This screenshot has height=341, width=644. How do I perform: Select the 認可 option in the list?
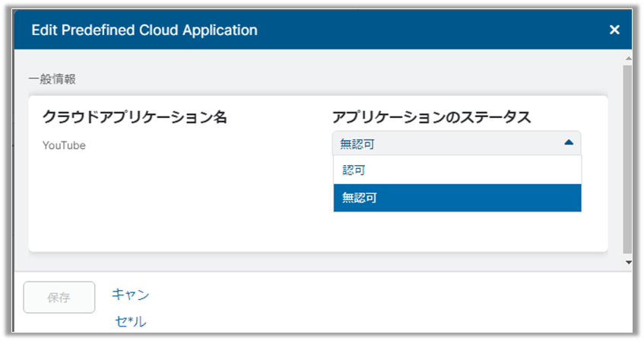point(457,170)
